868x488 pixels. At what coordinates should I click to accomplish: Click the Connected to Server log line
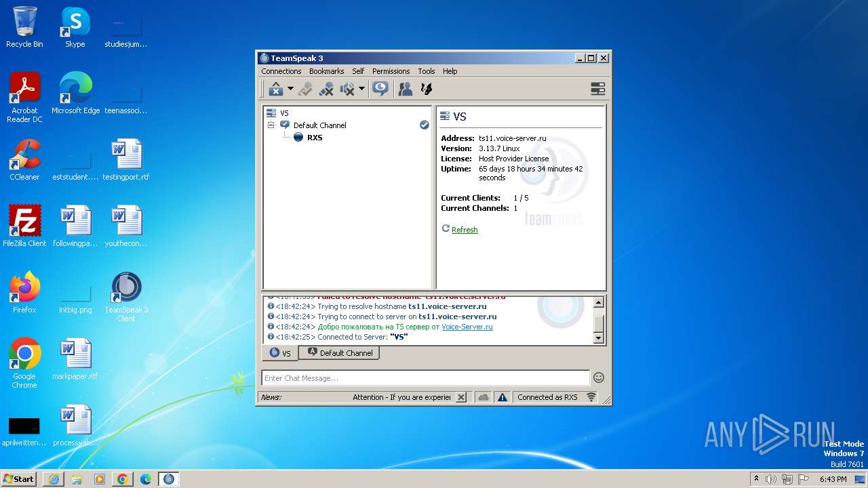338,337
